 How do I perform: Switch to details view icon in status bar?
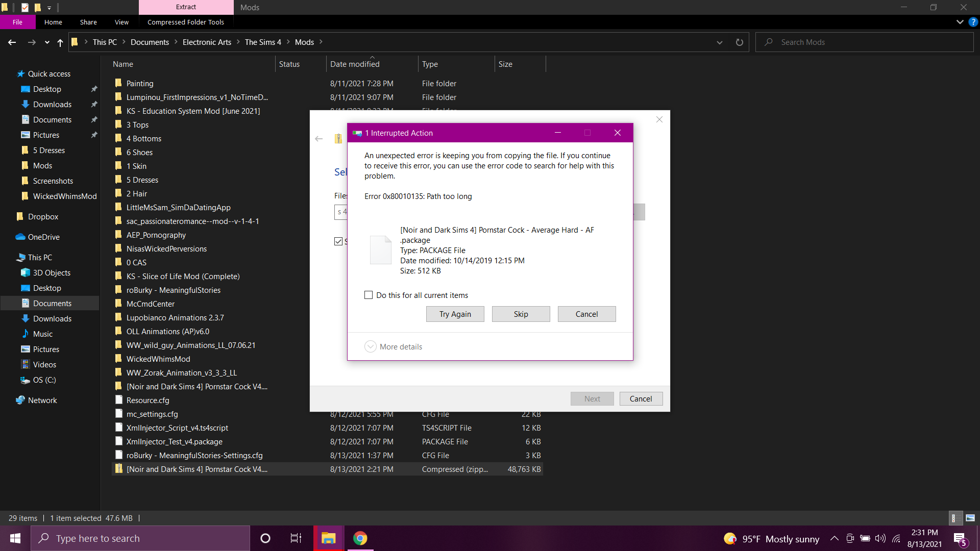click(x=955, y=518)
